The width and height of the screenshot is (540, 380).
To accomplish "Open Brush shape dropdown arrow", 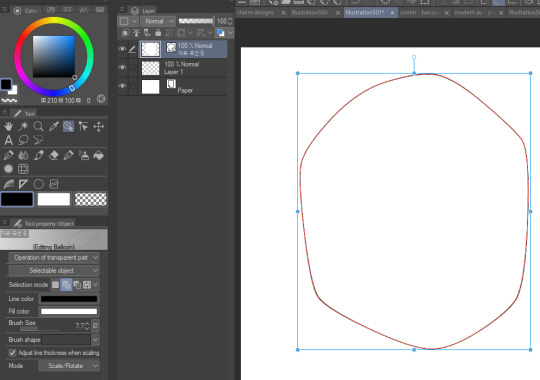I will (95, 339).
